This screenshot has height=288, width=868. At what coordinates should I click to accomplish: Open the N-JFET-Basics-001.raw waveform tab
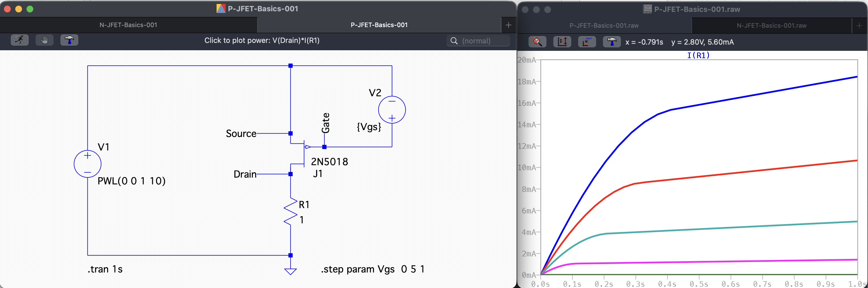tap(771, 26)
